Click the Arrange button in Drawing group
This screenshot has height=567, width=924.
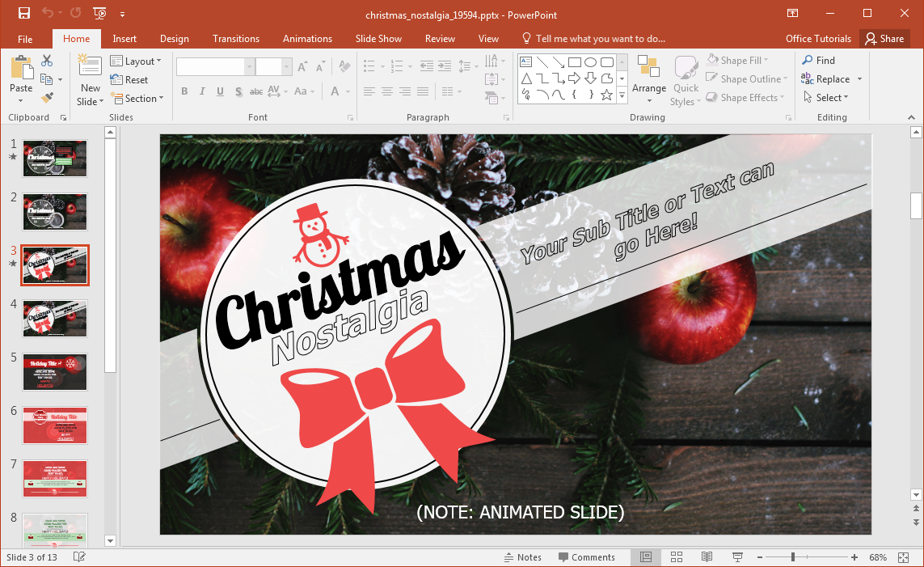click(649, 82)
